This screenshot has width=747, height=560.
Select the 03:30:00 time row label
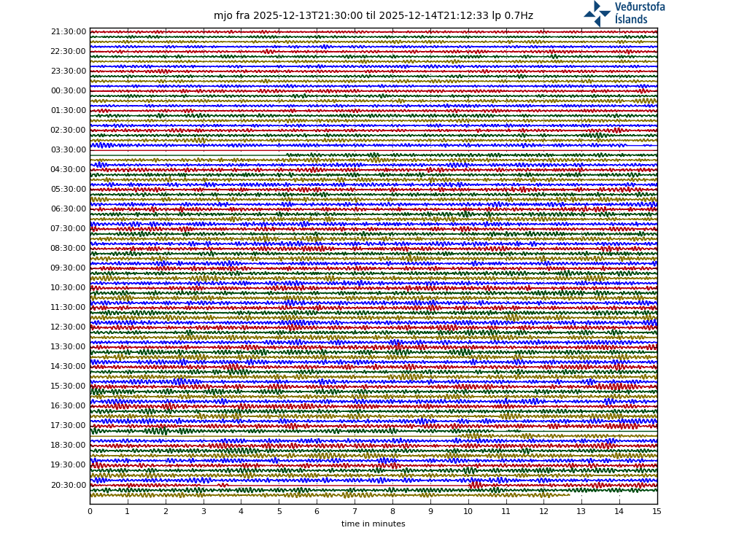tap(69, 150)
